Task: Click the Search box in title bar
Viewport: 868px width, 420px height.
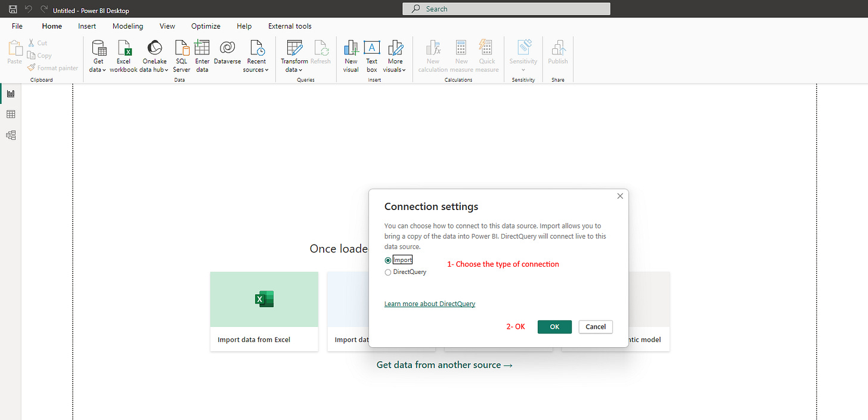Action: point(507,9)
